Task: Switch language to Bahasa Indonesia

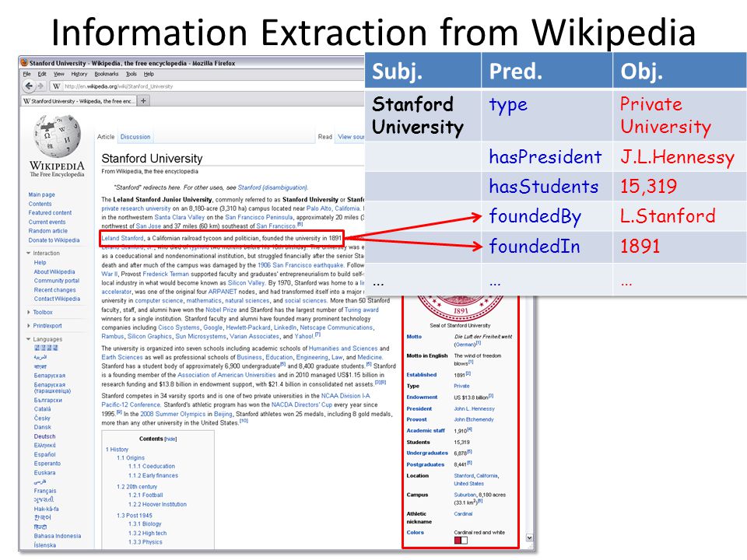Action: pos(57,536)
